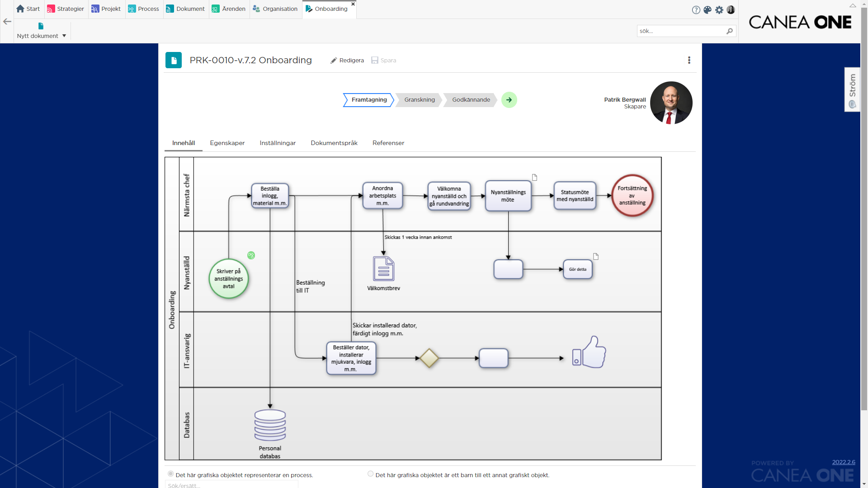Image resolution: width=868 pixels, height=488 pixels.
Task: Select the Välkomstbrev document icon in diagram
Action: point(383,268)
